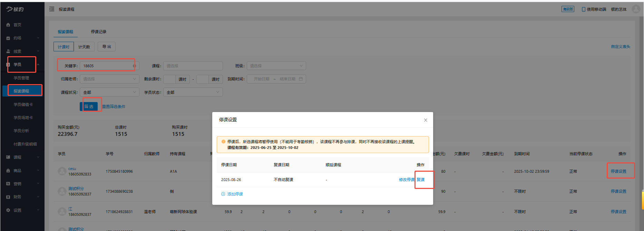Open the 自定义表头 link
The width and height of the screenshot is (644, 231).
(x=621, y=47)
